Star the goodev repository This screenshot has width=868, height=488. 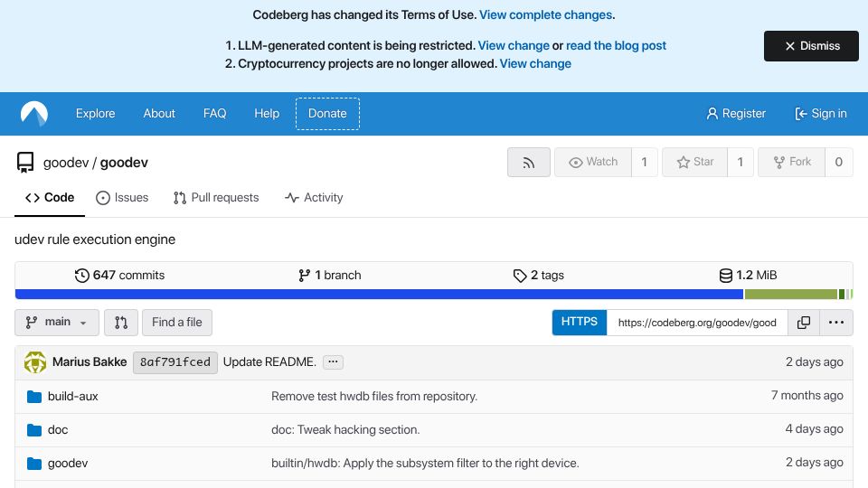click(694, 162)
